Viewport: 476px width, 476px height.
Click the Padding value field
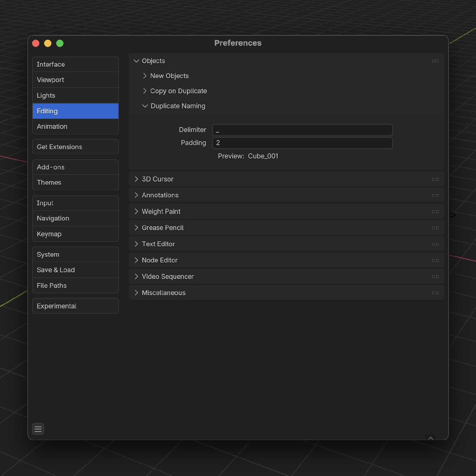click(x=302, y=143)
